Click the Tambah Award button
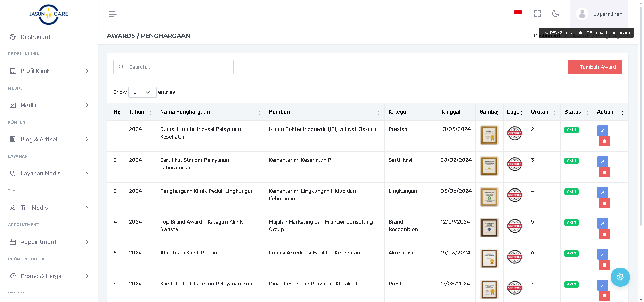Viewport: 644px width, 302px height. (594, 67)
